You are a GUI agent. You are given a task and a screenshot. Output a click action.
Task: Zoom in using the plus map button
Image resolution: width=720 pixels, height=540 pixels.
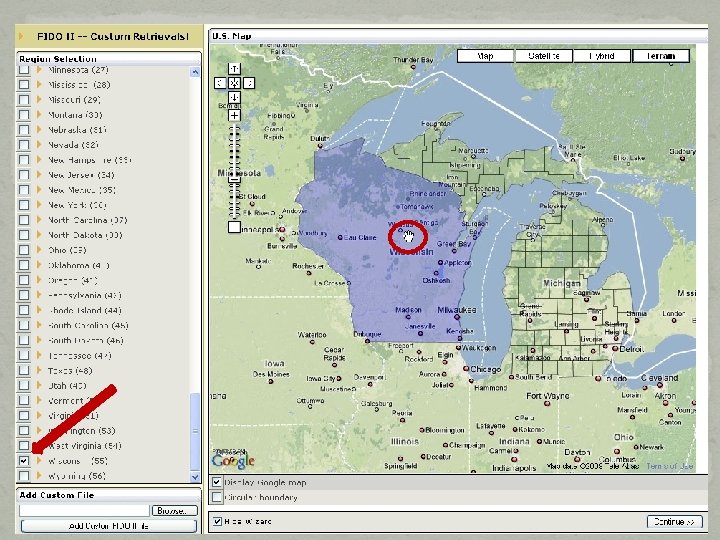(234, 115)
